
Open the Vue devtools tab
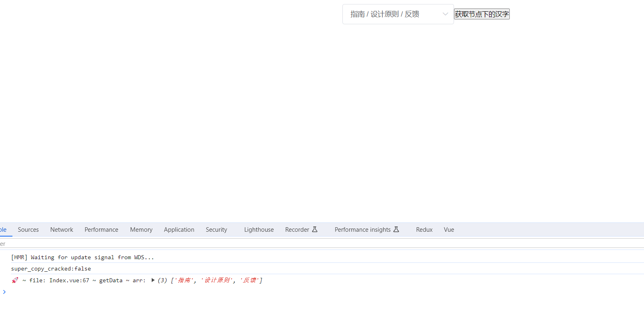click(449, 230)
